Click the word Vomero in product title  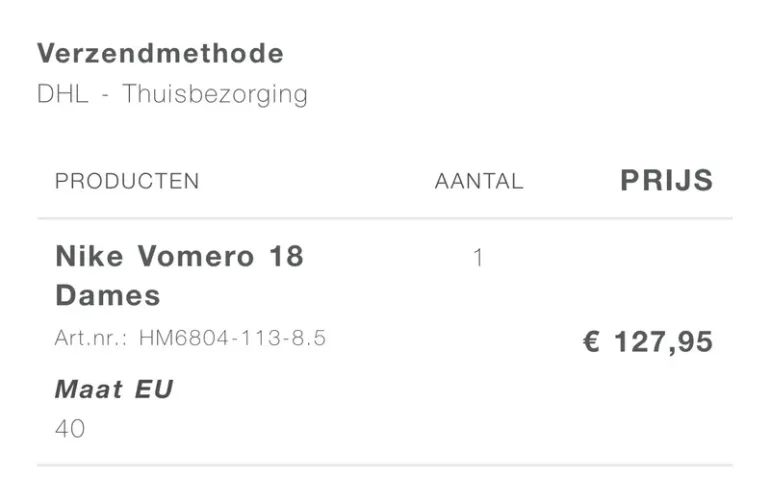pos(196,256)
